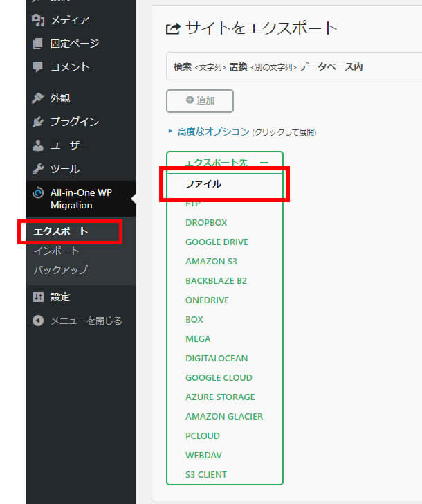Screen dimensions: 422x504
Task: Click the collapse menu arrow icon
Action: [x=38, y=321]
